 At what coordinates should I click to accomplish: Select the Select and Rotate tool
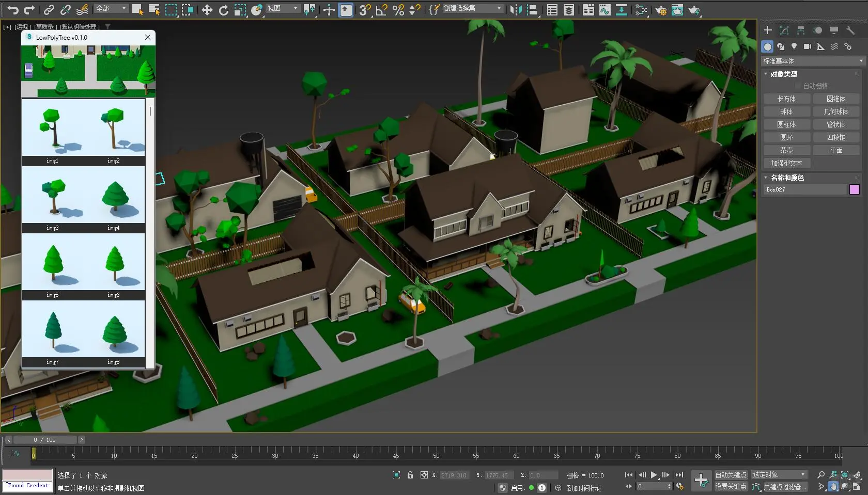point(223,10)
